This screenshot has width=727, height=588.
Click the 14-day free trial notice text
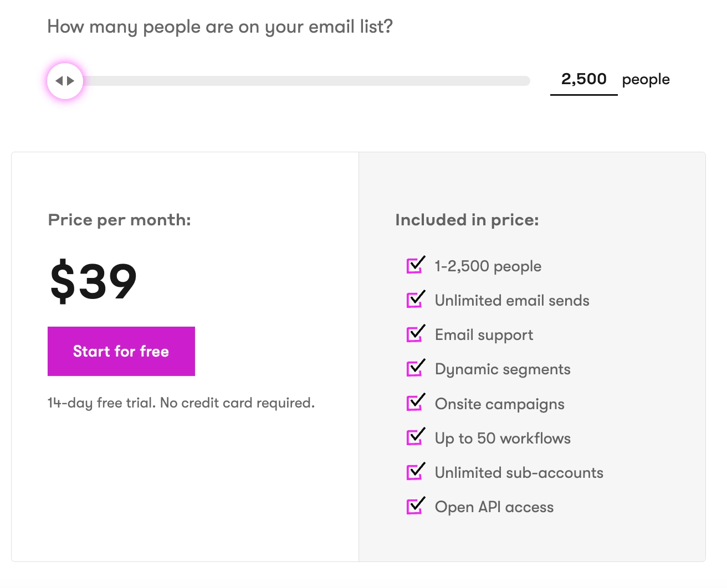[181, 403]
